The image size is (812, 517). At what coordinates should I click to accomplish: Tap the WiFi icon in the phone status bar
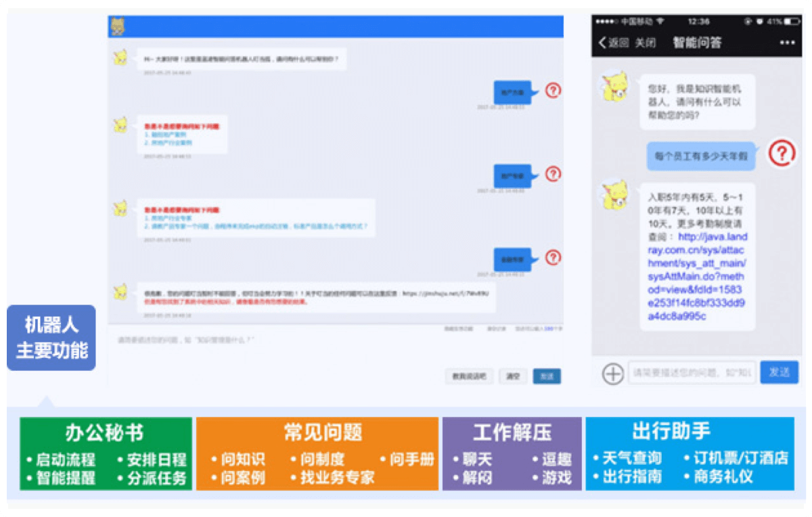coord(660,22)
